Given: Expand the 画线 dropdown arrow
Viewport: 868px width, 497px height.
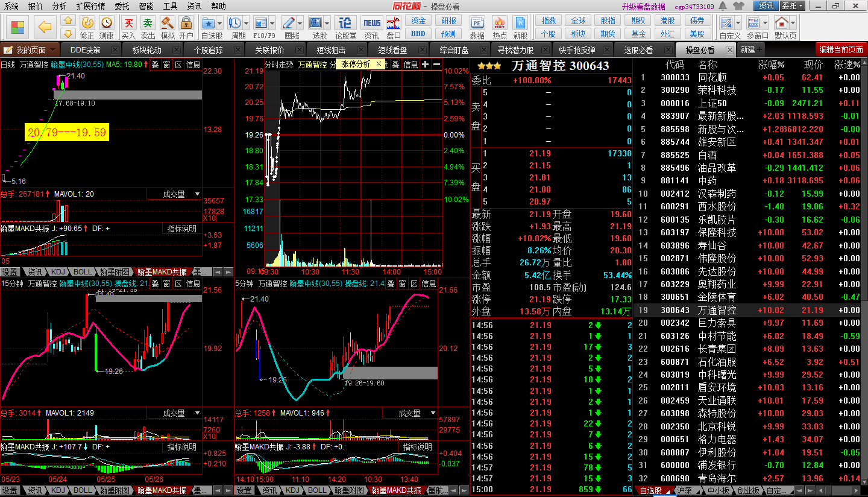Looking at the screenshot, I should [299, 23].
